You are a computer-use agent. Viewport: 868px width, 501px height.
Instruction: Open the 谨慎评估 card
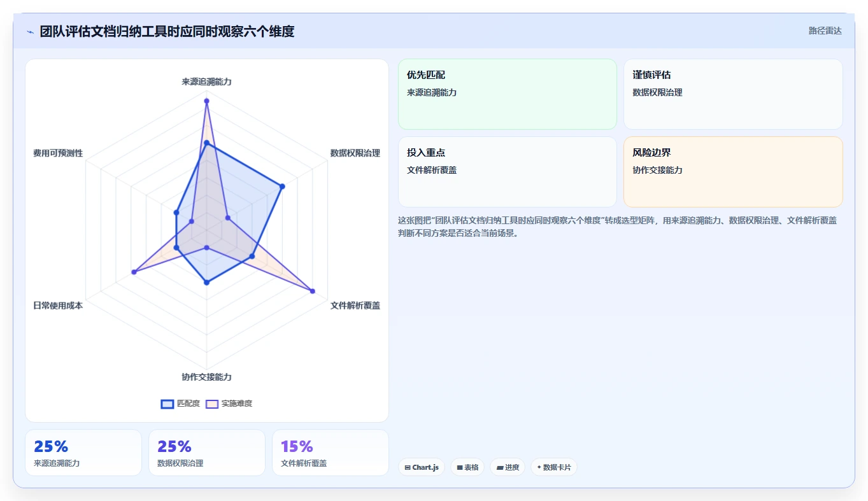(x=733, y=94)
